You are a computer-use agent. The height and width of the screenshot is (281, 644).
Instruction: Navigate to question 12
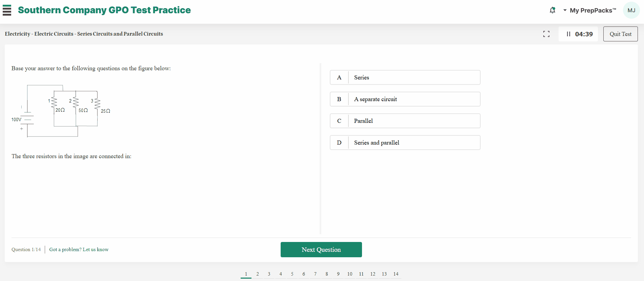click(373, 274)
